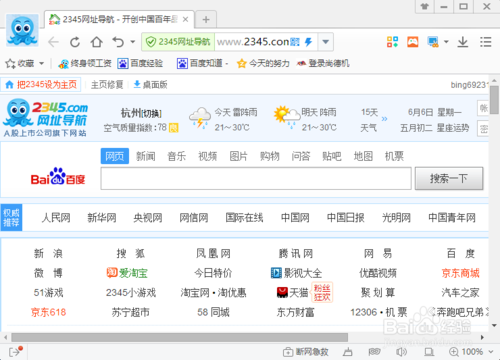Select the 新闻 search tab
This screenshot has width=500, height=360.
(x=146, y=156)
